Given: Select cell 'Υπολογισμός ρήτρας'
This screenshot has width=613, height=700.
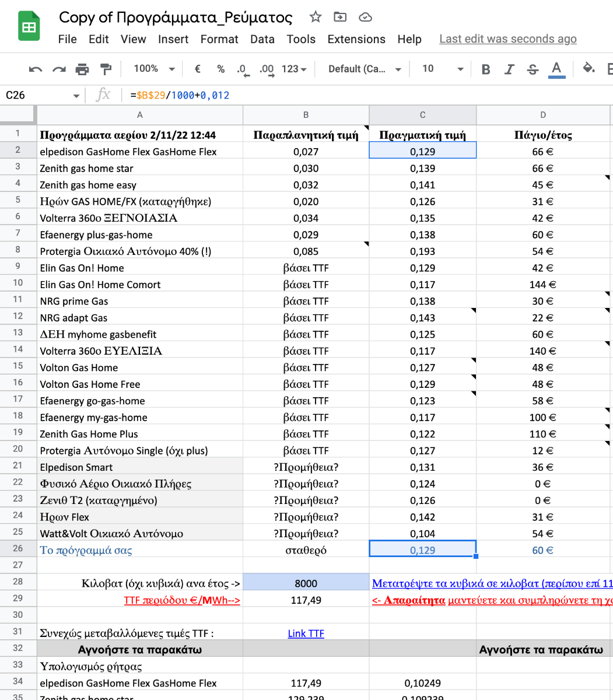Looking at the screenshot, I should click(140, 666).
